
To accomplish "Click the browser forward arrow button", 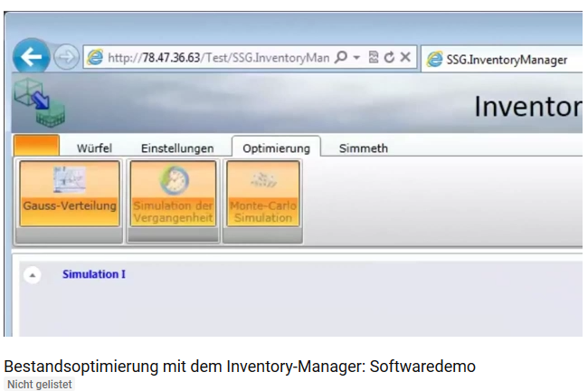I will tap(67, 58).
